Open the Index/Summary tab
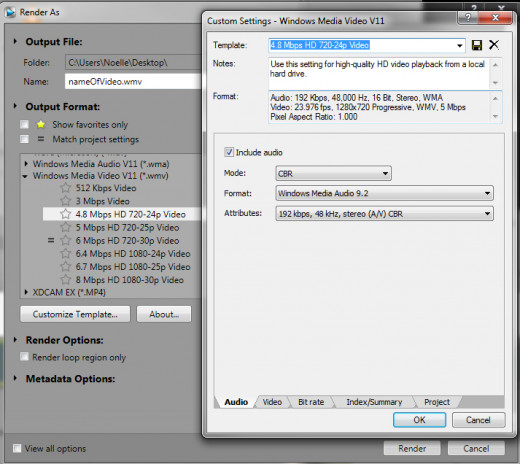The image size is (520, 464). [374, 402]
